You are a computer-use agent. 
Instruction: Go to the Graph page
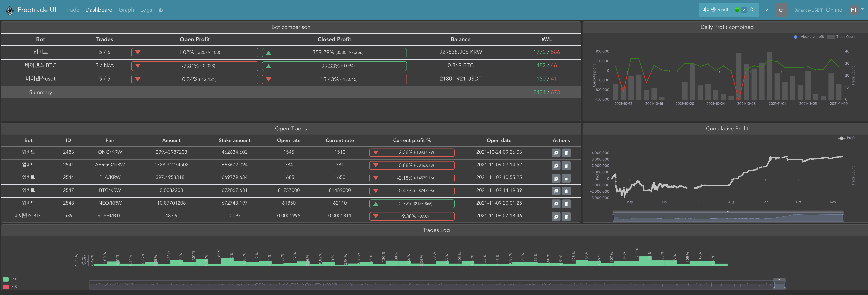(x=126, y=10)
